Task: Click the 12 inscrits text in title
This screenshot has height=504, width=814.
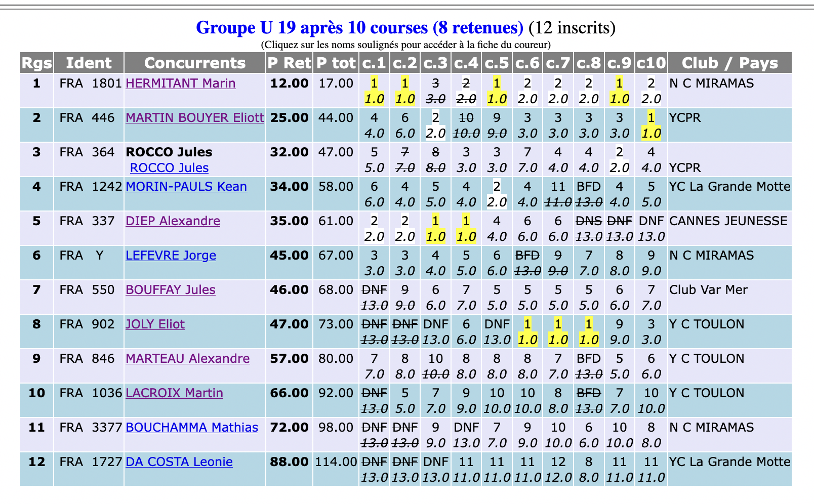Action: click(572, 27)
